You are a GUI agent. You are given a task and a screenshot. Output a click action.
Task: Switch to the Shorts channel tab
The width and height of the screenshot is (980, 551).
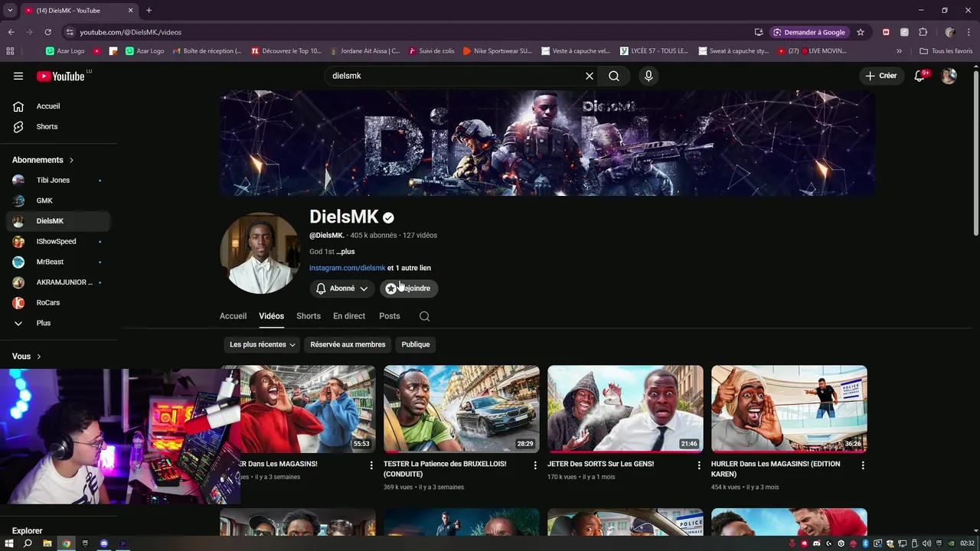(x=309, y=316)
